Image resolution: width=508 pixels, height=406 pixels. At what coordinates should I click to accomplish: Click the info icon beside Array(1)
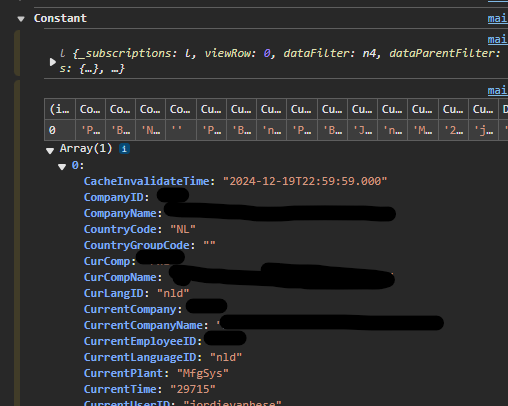tap(124, 149)
